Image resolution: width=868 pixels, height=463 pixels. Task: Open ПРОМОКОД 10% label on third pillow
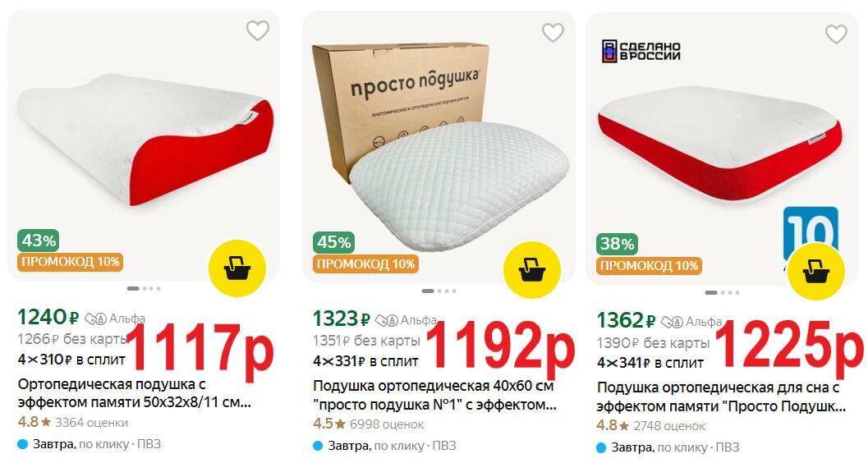650,265
